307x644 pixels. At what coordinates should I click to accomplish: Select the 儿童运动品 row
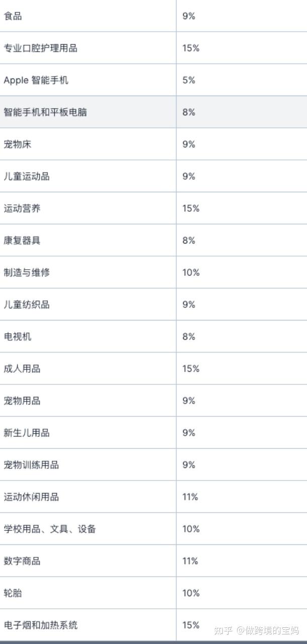click(27, 176)
